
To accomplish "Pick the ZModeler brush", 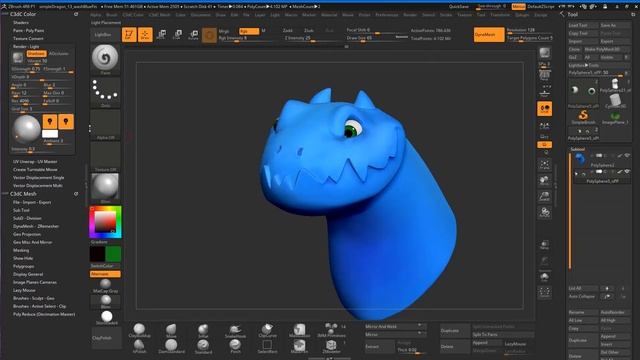I will [331, 346].
